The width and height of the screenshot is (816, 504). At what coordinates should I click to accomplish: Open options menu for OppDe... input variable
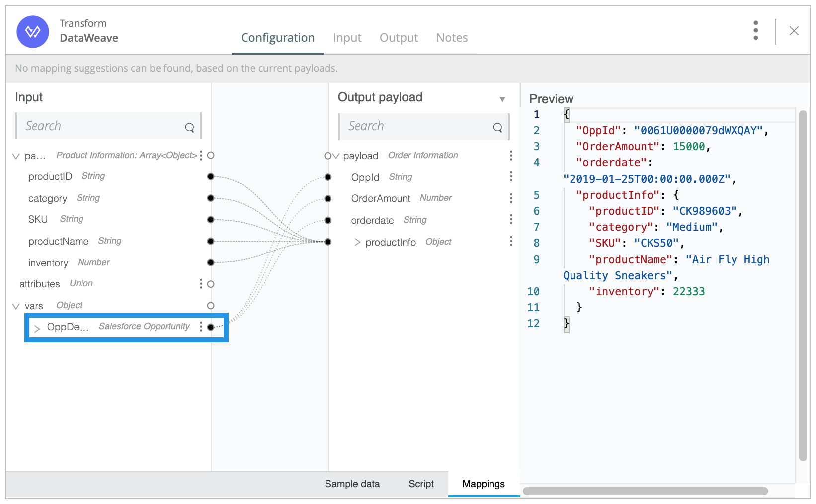(201, 327)
